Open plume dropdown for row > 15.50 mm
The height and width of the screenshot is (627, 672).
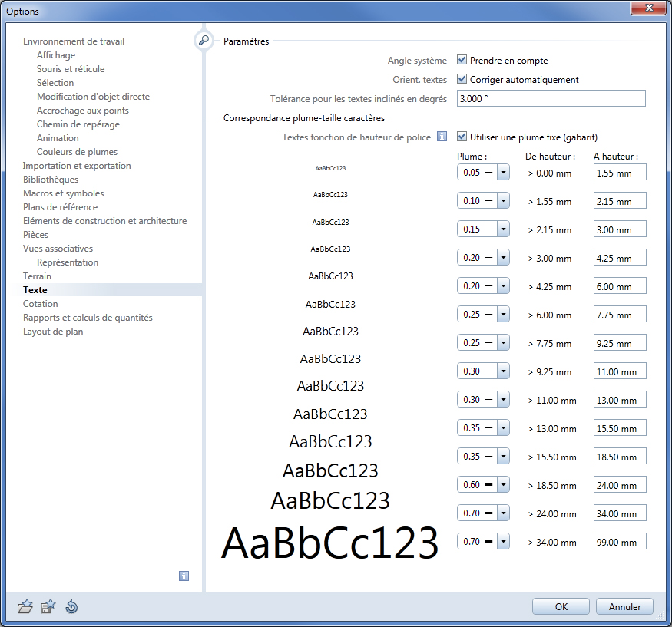coord(503,456)
